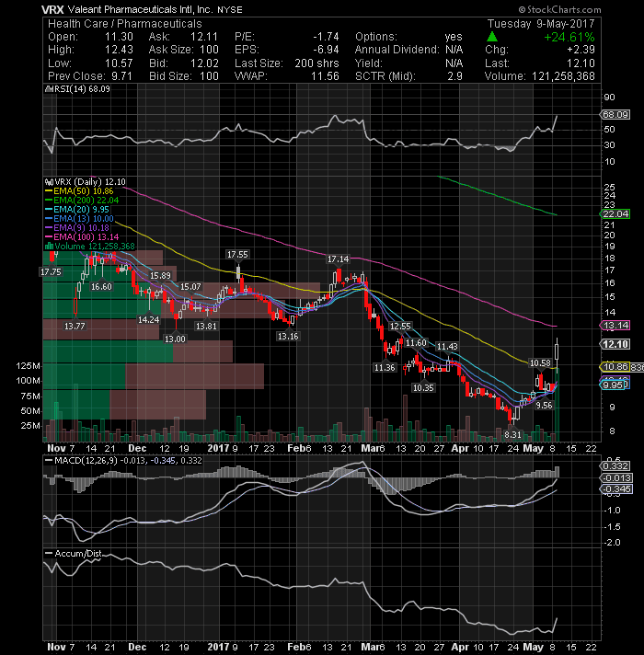The width and height of the screenshot is (644, 655).
Task: Click the NYSE exchange label
Action: tap(230, 9)
